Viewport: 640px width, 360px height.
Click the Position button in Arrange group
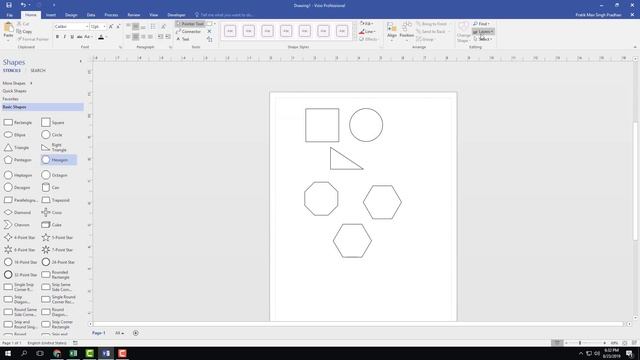[x=407, y=31]
